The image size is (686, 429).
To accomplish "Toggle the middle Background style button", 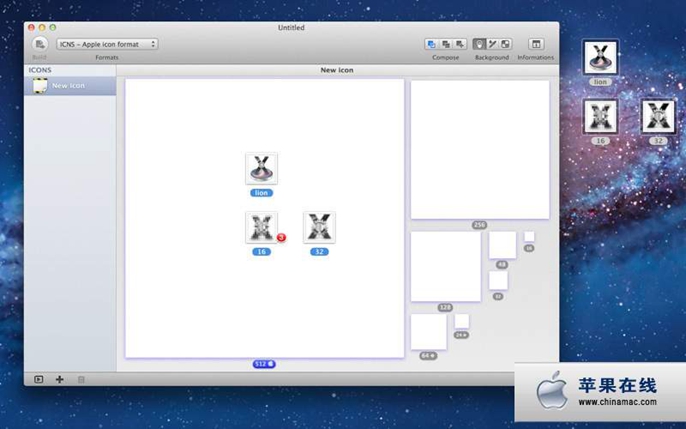I will [492, 44].
